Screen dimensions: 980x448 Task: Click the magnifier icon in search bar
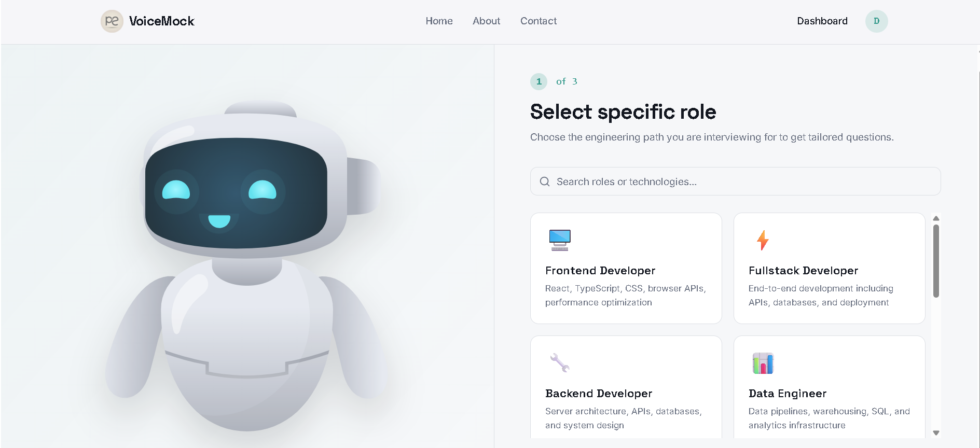(x=544, y=181)
